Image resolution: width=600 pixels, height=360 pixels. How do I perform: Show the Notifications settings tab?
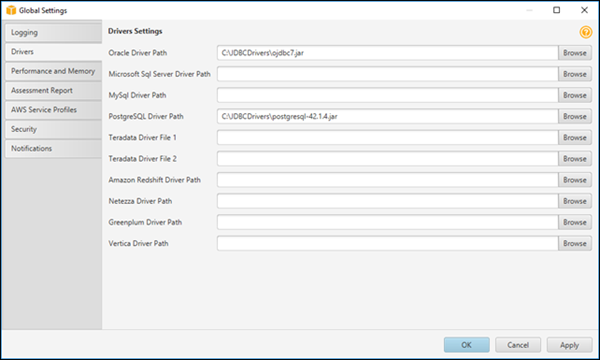point(53,148)
